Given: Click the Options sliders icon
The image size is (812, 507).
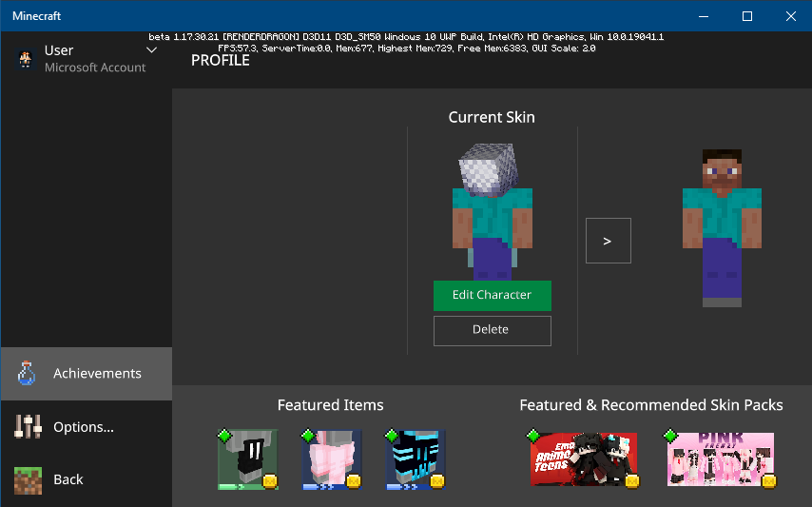Looking at the screenshot, I should click(28, 427).
